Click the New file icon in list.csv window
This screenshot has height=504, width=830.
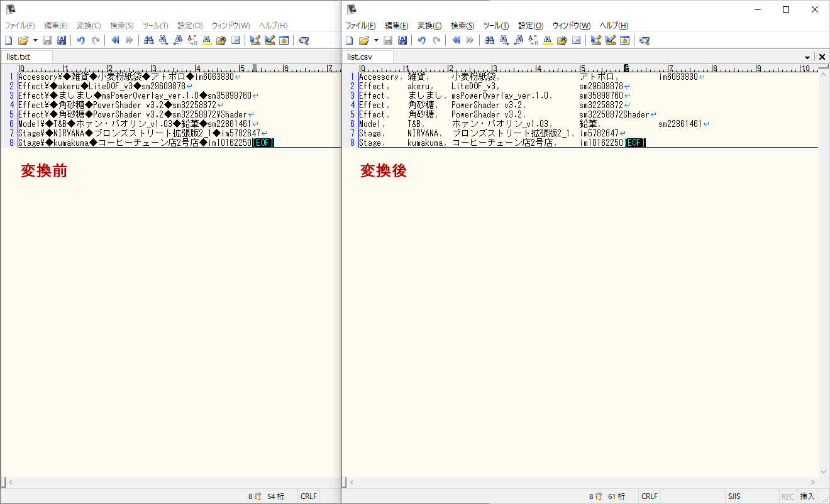click(350, 40)
